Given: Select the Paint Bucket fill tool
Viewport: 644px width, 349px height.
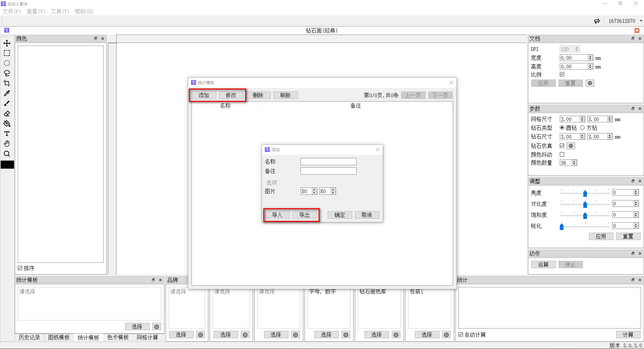Looking at the screenshot, I should pyautogui.click(x=7, y=124).
